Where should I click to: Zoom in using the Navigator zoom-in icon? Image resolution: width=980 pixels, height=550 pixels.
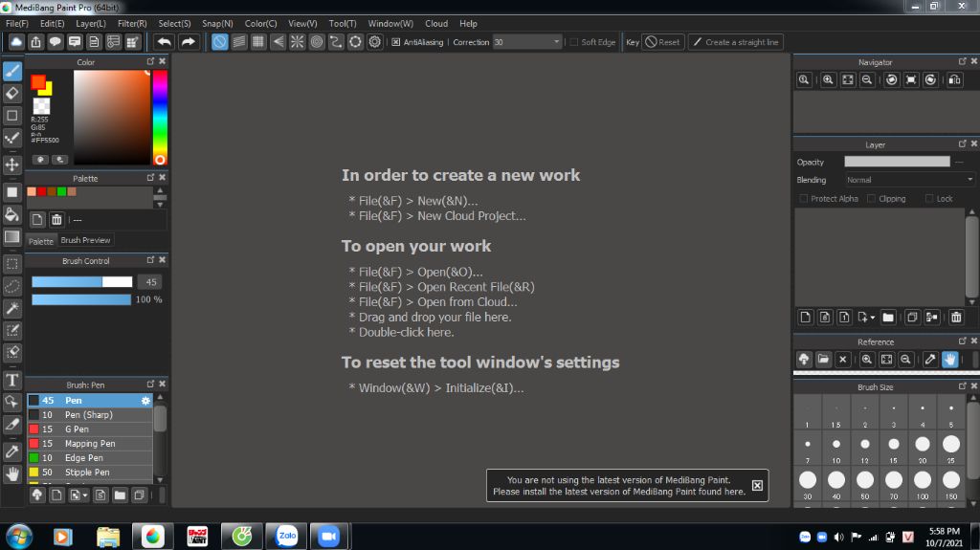point(828,79)
